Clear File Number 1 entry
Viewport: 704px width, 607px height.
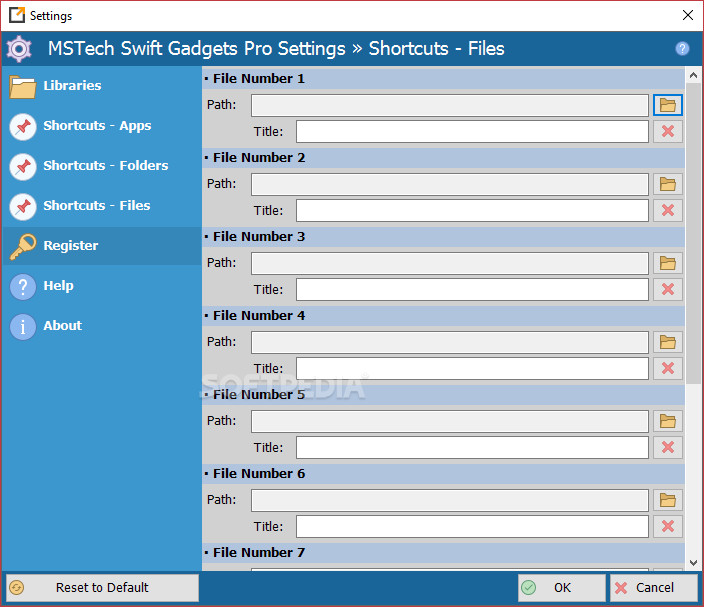(668, 132)
